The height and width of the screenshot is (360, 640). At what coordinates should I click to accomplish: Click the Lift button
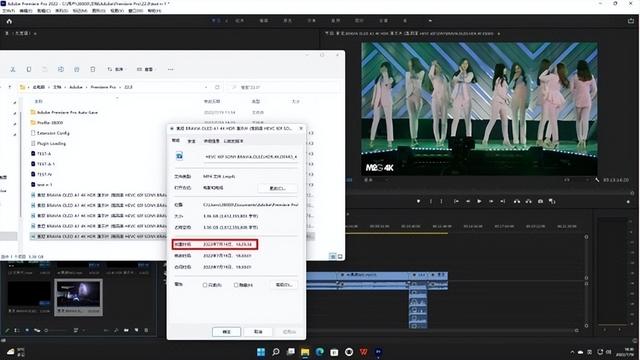[x=517, y=201]
